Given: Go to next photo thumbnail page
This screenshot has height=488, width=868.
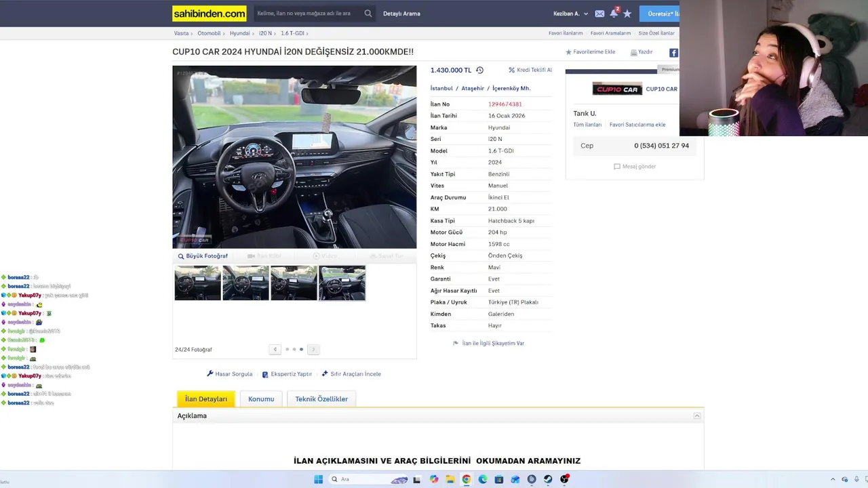Looking at the screenshot, I should (x=313, y=349).
